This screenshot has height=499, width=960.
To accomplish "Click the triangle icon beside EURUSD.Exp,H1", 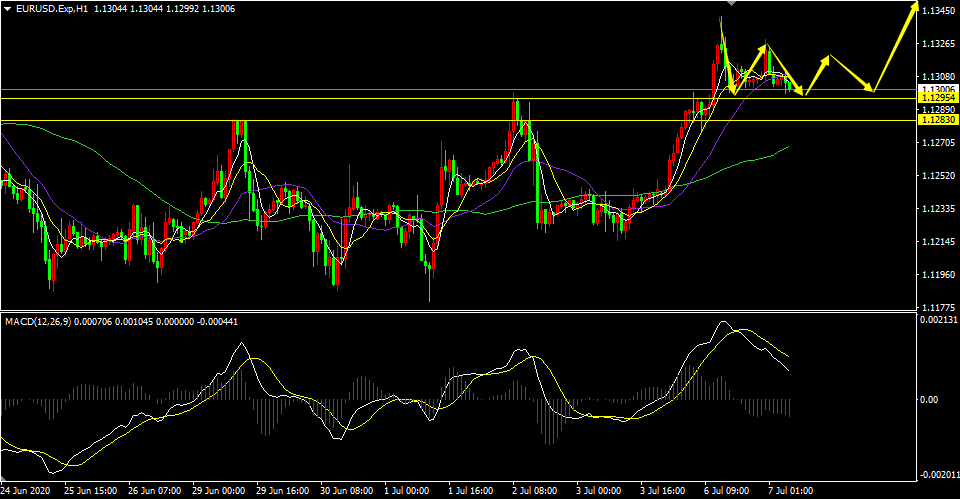I will click(7, 9).
